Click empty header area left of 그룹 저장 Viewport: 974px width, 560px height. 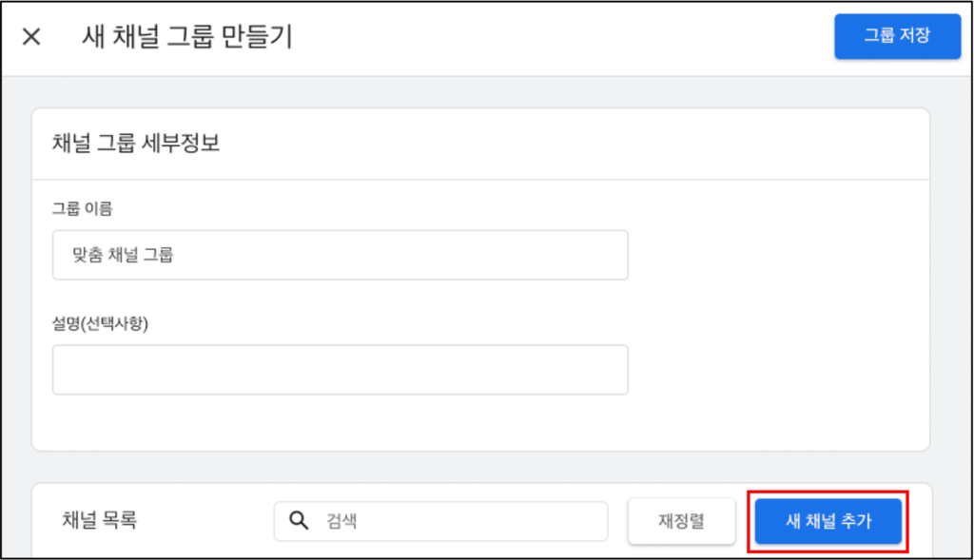(559, 37)
